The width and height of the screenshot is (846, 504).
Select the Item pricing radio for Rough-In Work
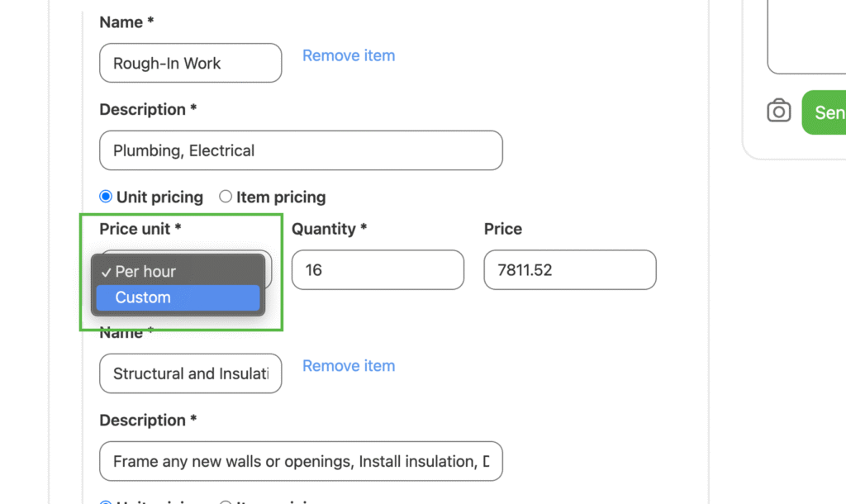[226, 197]
